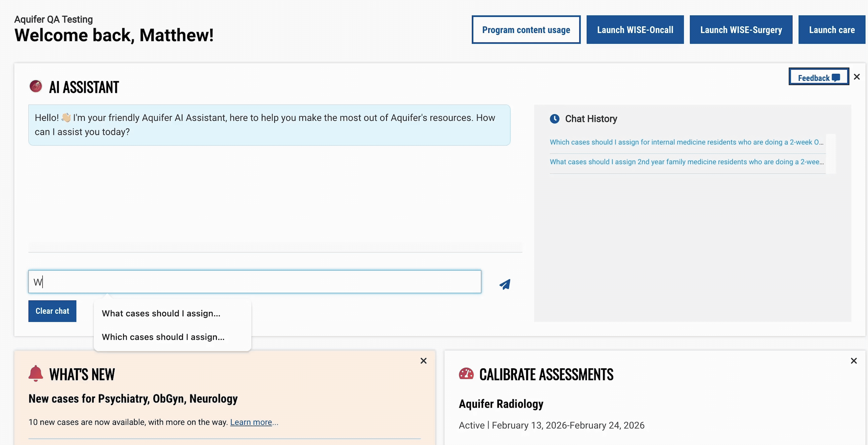The image size is (868, 445).
Task: Send message with paper plane icon
Action: 504,285
